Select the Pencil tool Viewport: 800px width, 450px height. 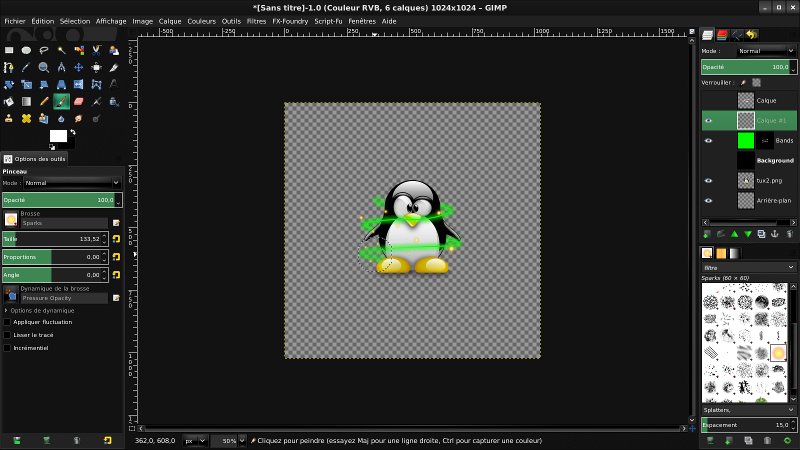coord(44,102)
